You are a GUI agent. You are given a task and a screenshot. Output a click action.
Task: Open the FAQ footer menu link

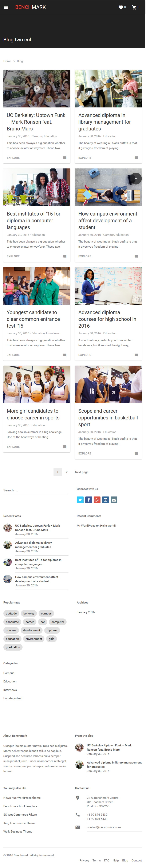(107, 860)
